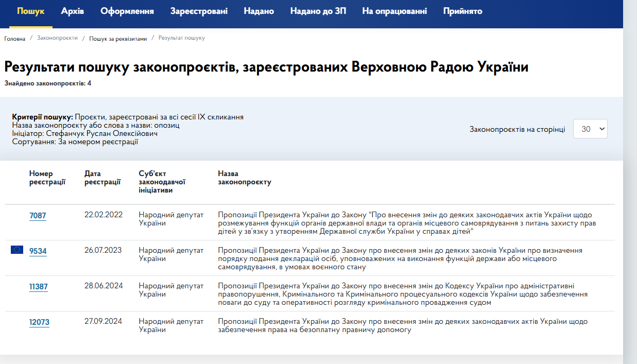Return to Пошук за реквізитами breadcrumb
Viewport: 637px width, 364px height.
(118, 39)
